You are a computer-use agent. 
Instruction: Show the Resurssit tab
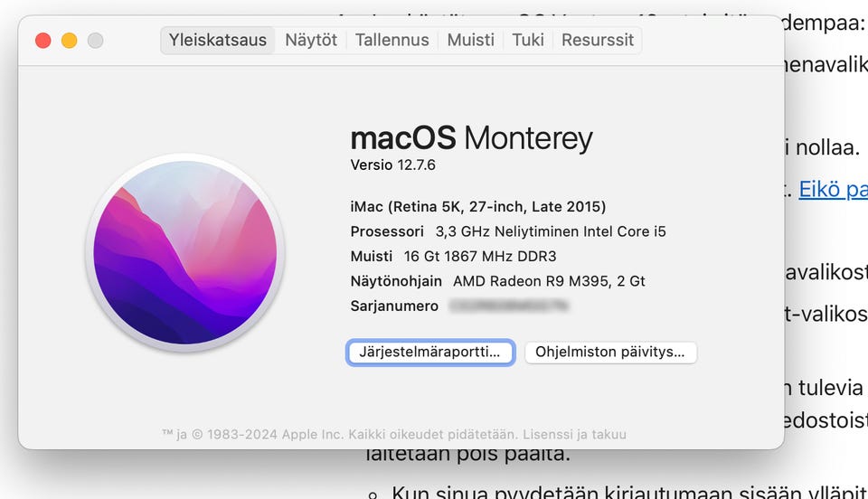[x=598, y=40]
